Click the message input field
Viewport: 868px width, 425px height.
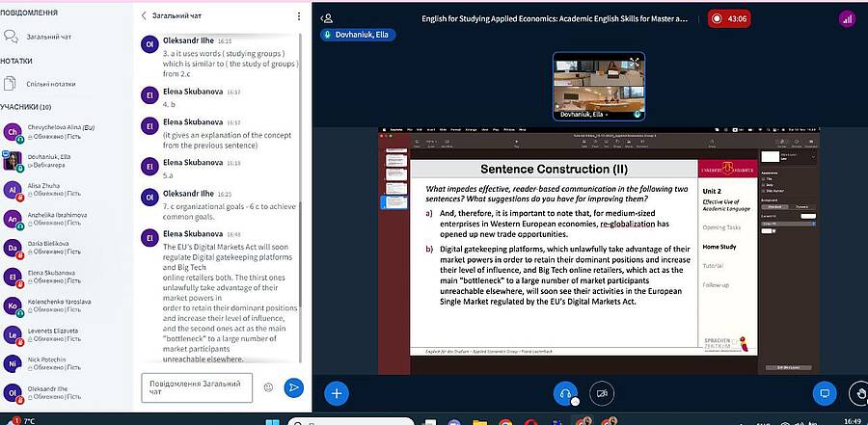[x=197, y=387]
